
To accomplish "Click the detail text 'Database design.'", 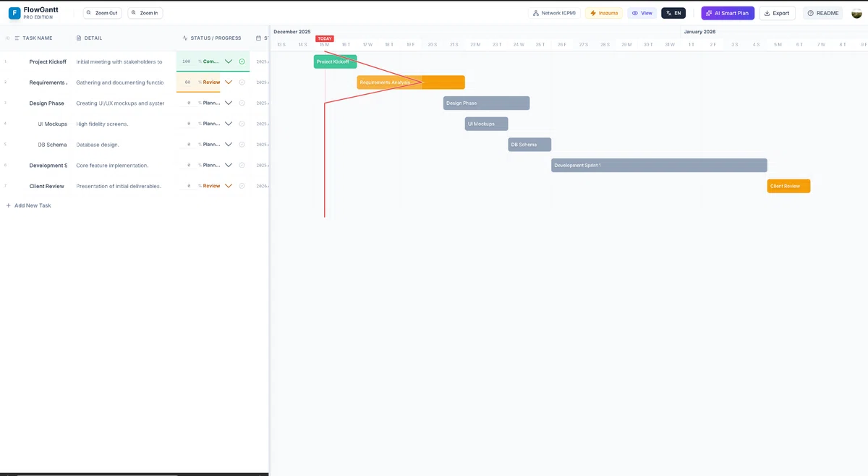I will (98, 145).
